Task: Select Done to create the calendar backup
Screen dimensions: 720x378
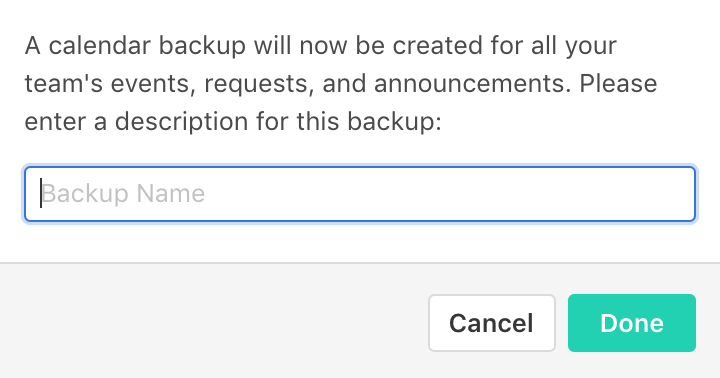Action: [632, 323]
